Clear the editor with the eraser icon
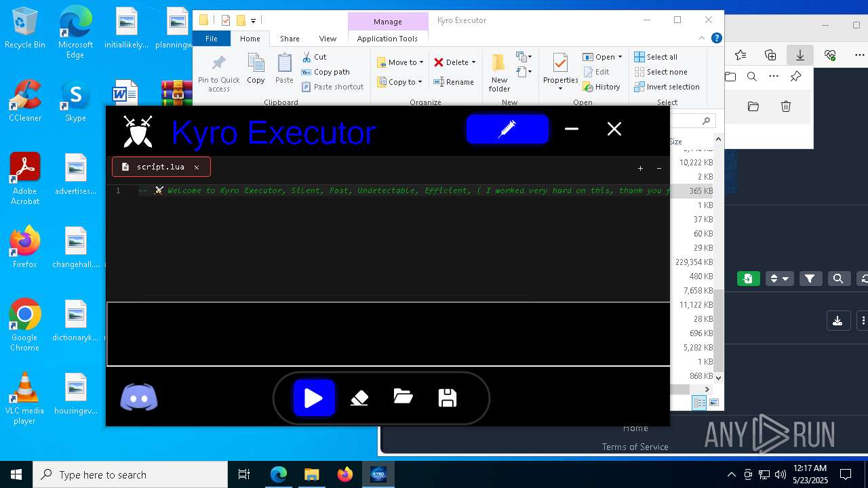This screenshot has height=488, width=868. click(x=359, y=398)
